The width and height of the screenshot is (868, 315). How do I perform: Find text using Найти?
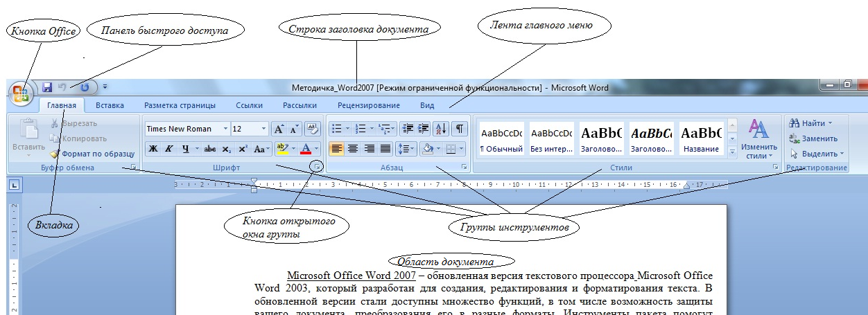[810, 123]
